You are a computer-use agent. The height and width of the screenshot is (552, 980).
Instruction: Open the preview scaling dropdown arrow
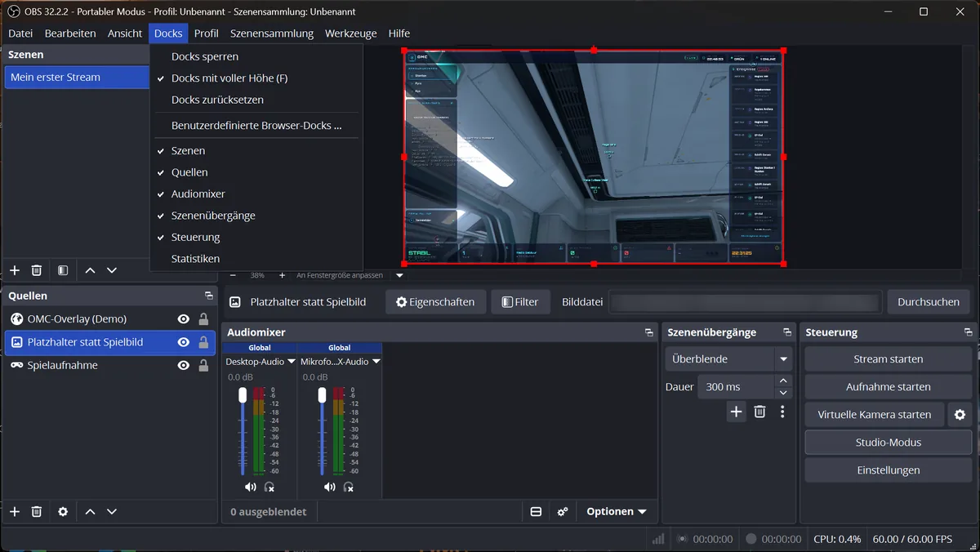[x=400, y=275]
